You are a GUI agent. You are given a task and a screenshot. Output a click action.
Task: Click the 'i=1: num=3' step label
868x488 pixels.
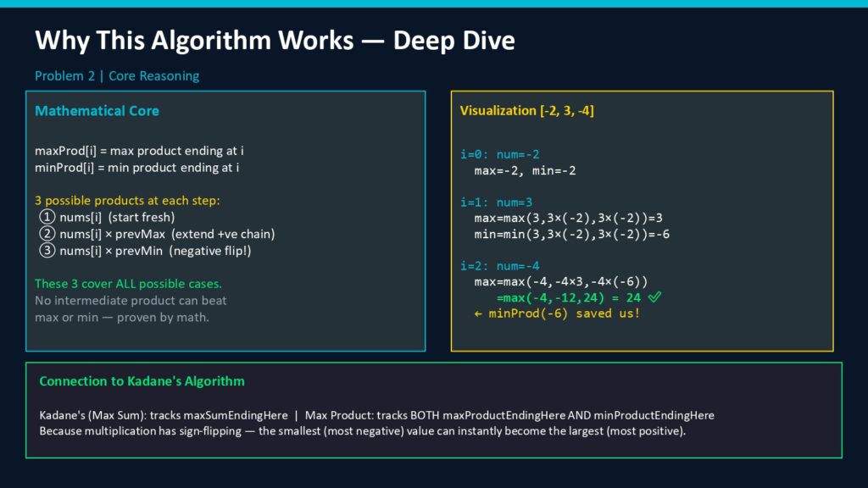496,202
